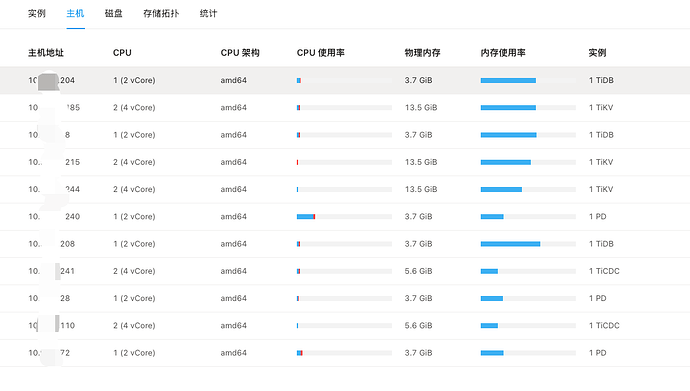
Task: Click the memory usage bar of the host ending in 208
Action: pos(528,244)
